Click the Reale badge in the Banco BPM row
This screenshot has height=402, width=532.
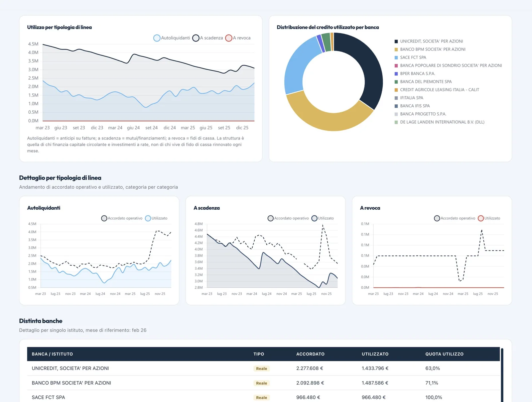(261, 383)
